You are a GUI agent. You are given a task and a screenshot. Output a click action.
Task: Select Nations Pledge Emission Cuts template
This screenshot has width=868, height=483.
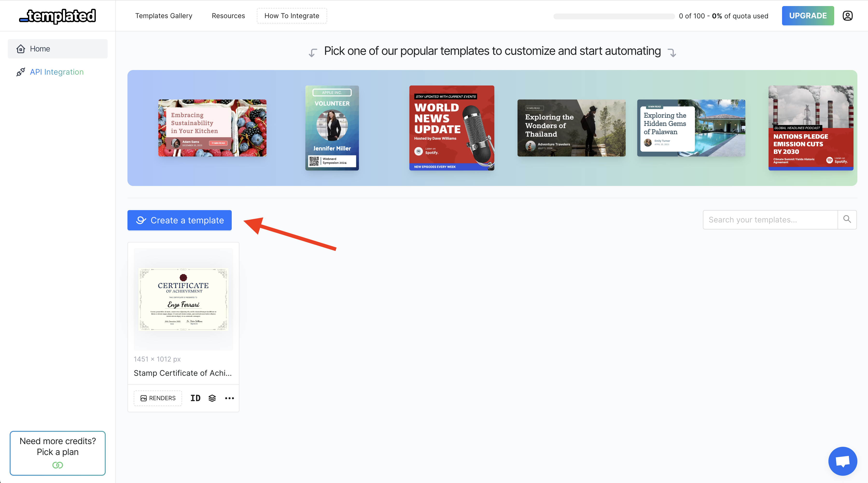pyautogui.click(x=811, y=128)
